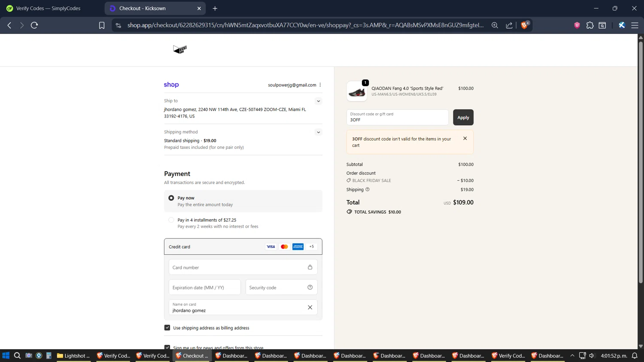Toggle Use shipping address as billing address
This screenshot has width=644, height=362.
click(x=167, y=328)
